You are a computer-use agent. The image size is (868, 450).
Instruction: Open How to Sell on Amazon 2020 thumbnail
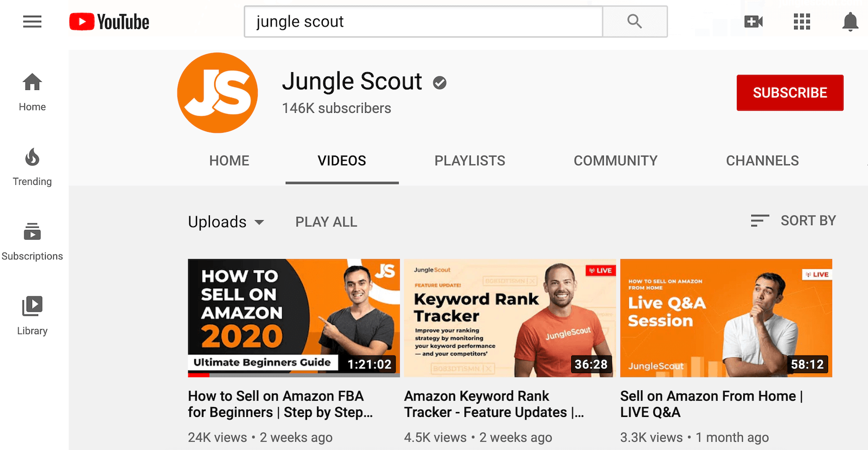pos(293,318)
